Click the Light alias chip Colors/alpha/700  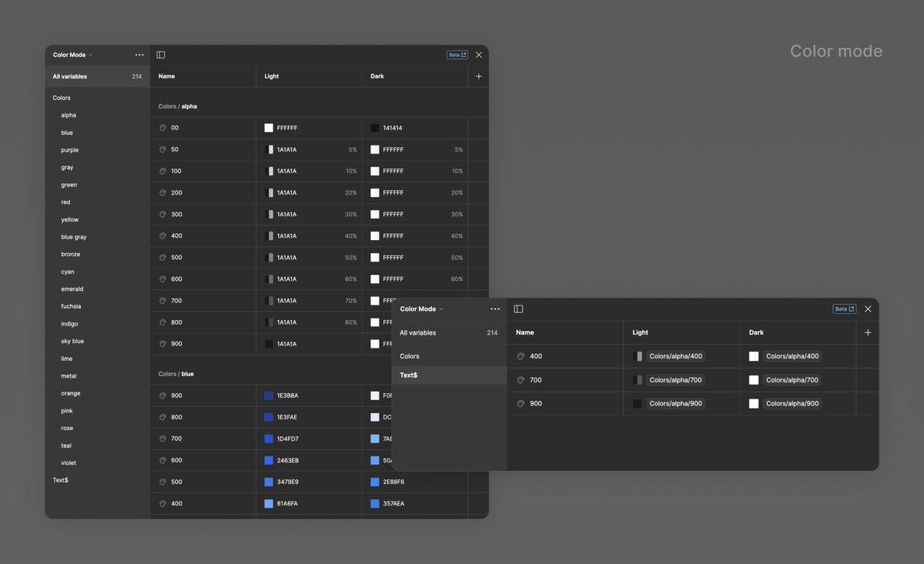click(x=676, y=380)
